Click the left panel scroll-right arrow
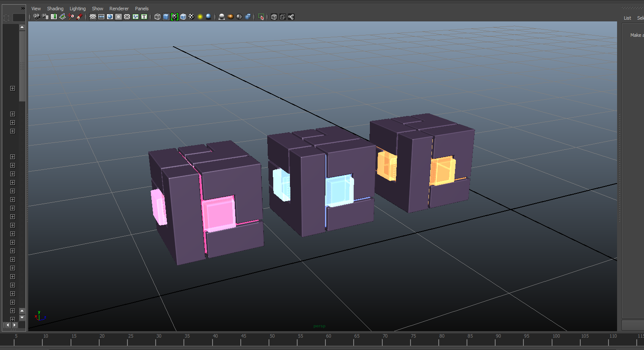The width and height of the screenshot is (644, 350). coord(15,325)
